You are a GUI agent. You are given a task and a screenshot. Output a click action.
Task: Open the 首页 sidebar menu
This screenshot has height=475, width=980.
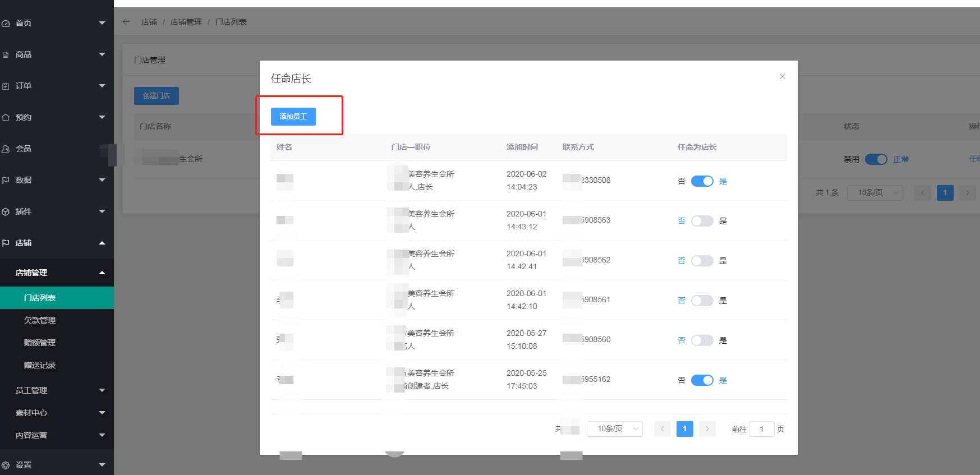[x=57, y=23]
